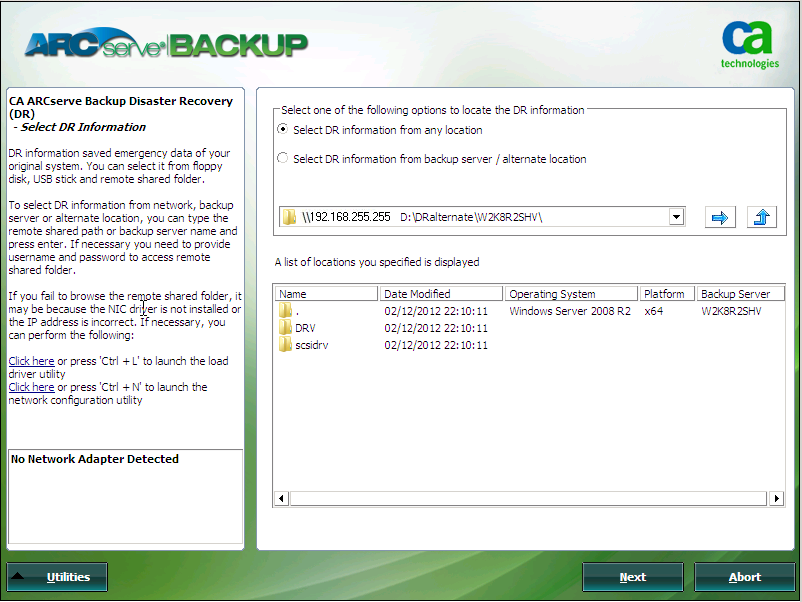Sort by Date Modified column header
This screenshot has height=602, width=802.
click(441, 294)
